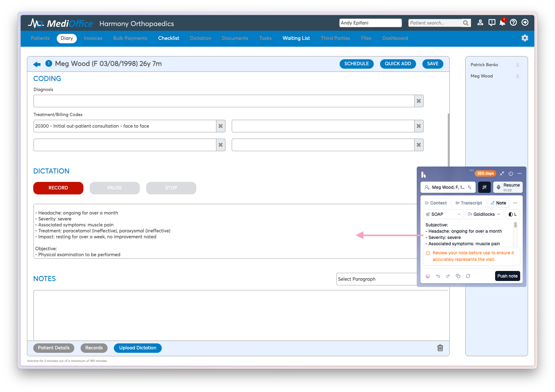Clear the Diagnosis field with its X
The height and width of the screenshot is (392, 555).
click(419, 101)
